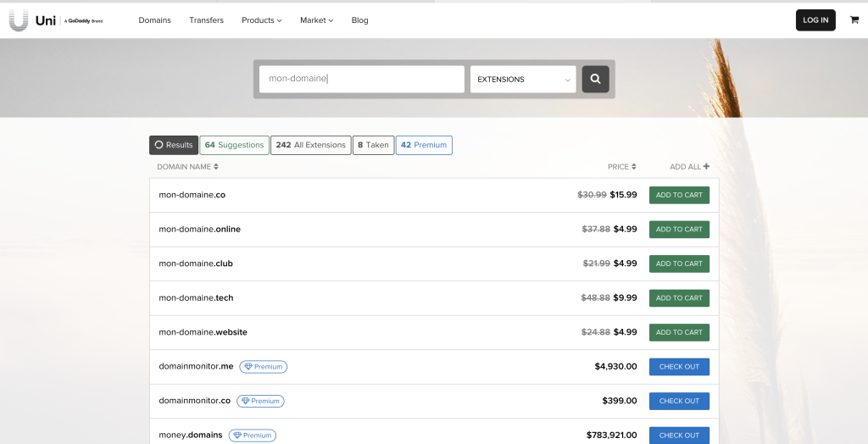
Task: Click the magnifying glass search button
Action: [x=595, y=79]
